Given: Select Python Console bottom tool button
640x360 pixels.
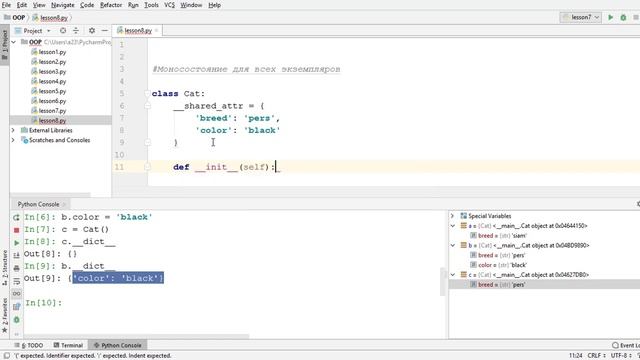Looking at the screenshot, I should tap(118, 345).
